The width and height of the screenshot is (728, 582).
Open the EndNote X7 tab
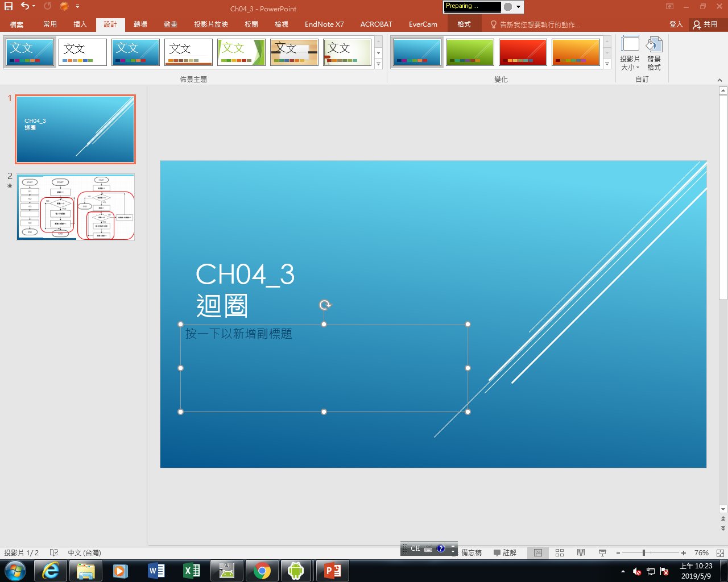click(x=324, y=24)
